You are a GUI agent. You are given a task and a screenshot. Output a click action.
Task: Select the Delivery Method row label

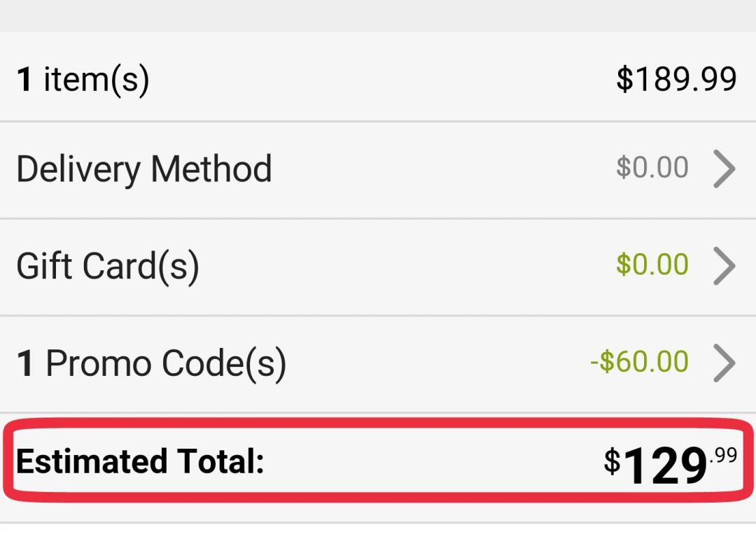coord(144,169)
